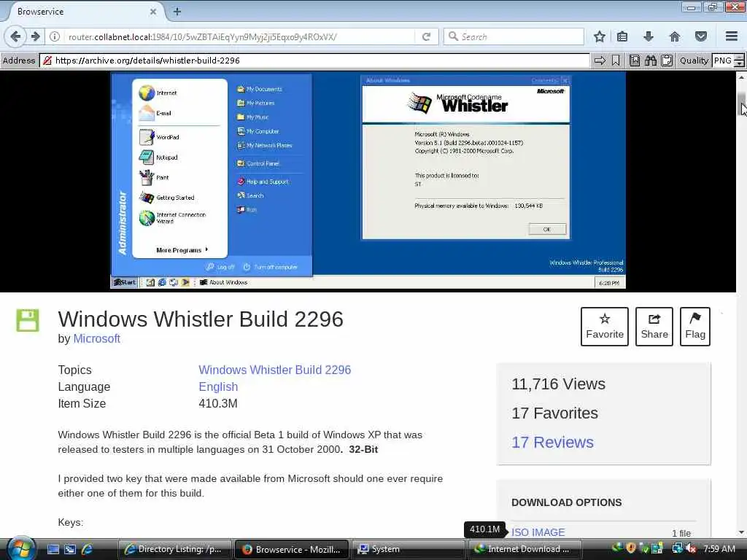Click the Browservice clipboard icon
Viewport: 747px width, 560px height.
(x=667, y=61)
